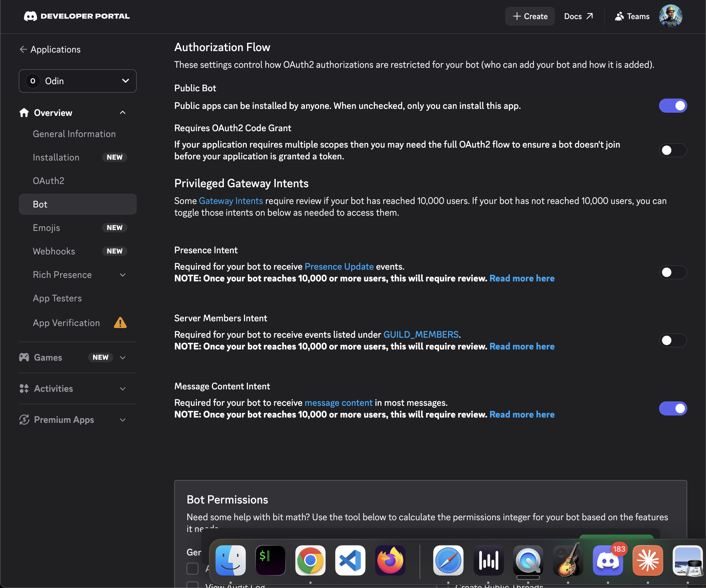Enable the Server Members Intent toggle
Image resolution: width=706 pixels, height=588 pixels.
pos(673,340)
